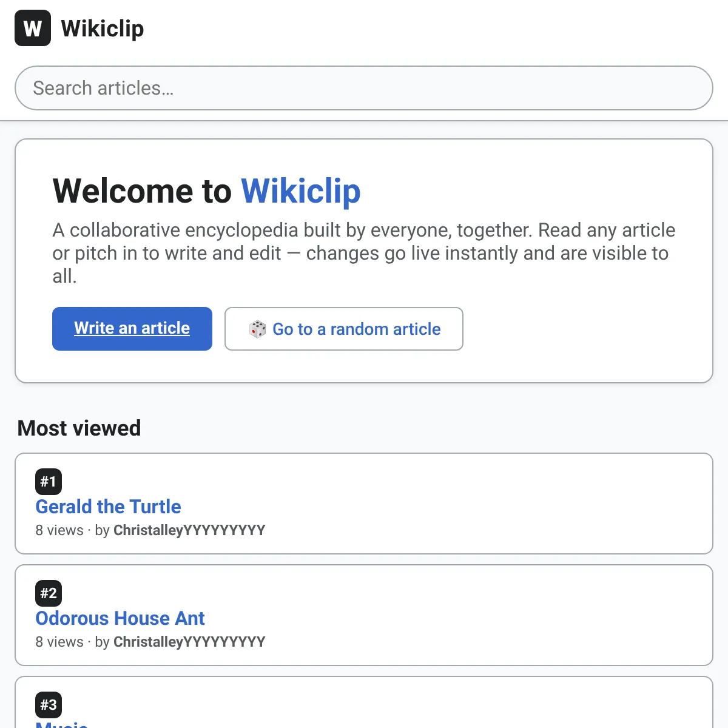The image size is (728, 728).
Task: Click the black W logo icon
Action: [33, 28]
